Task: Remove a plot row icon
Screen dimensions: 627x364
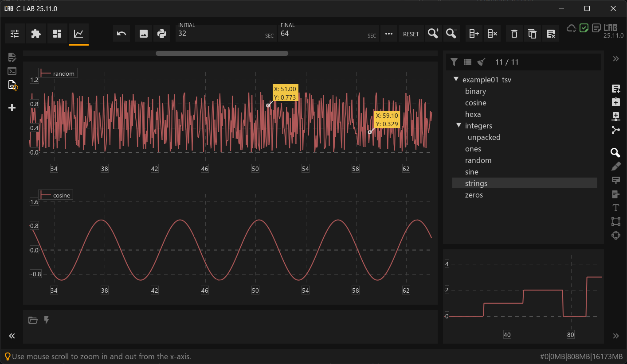Action: pos(492,34)
